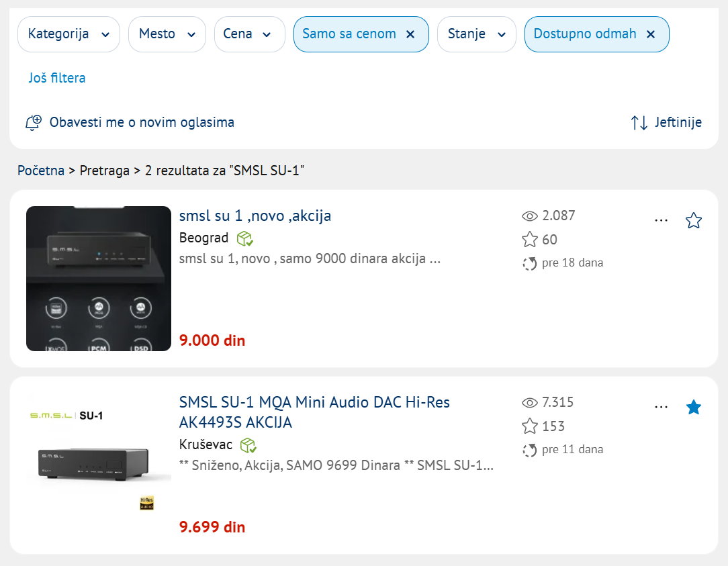Remove the 'Dostupno odmah' filter
The width and height of the screenshot is (728, 566).
(x=650, y=34)
